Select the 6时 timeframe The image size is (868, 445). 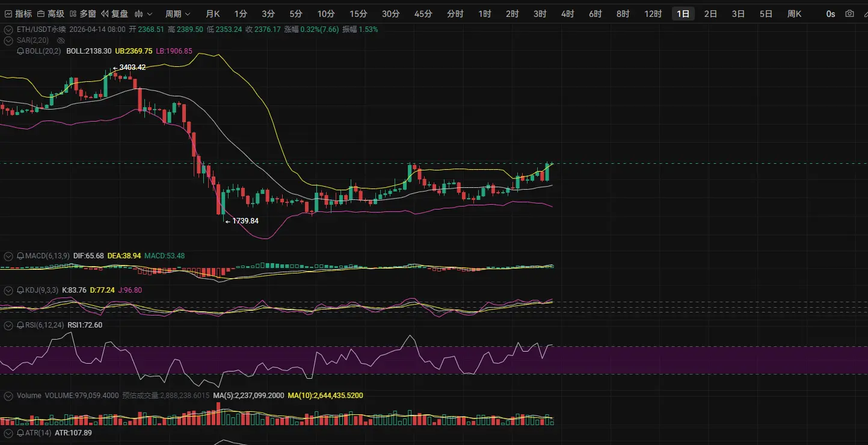(x=596, y=13)
